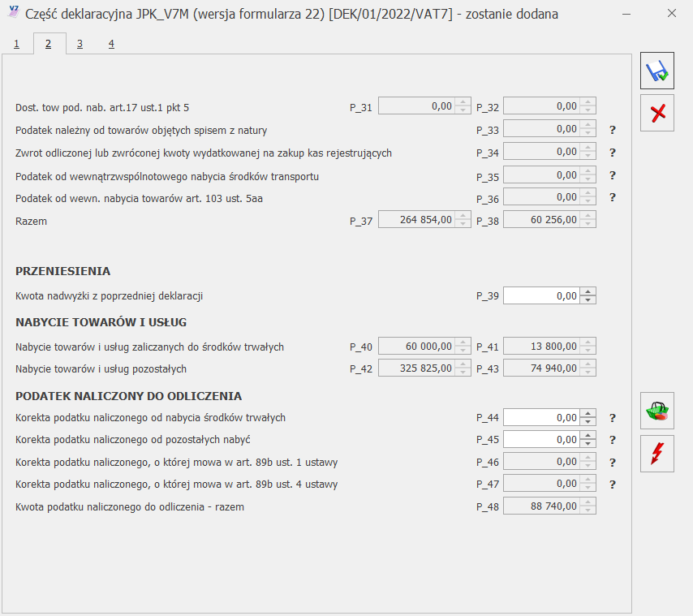The image size is (693, 616).
Task: Click 'Korekta podatku naliczonego od pozostałych nabyć' label
Action: tap(133, 440)
